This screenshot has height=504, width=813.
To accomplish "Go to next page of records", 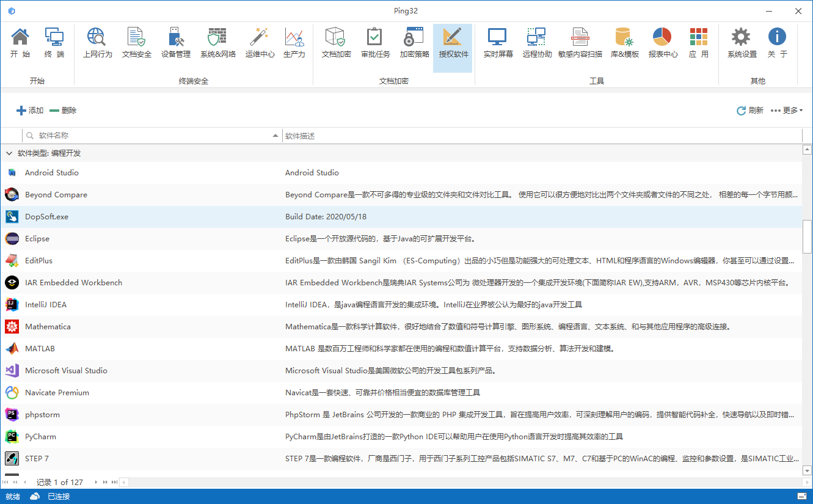I will pyautogui.click(x=105, y=482).
